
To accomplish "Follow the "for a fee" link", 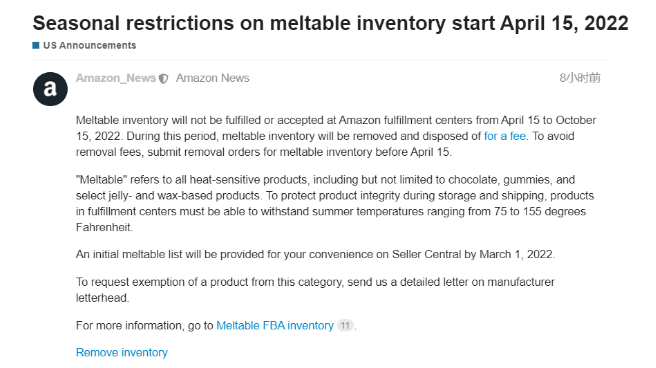I will tap(505, 136).
